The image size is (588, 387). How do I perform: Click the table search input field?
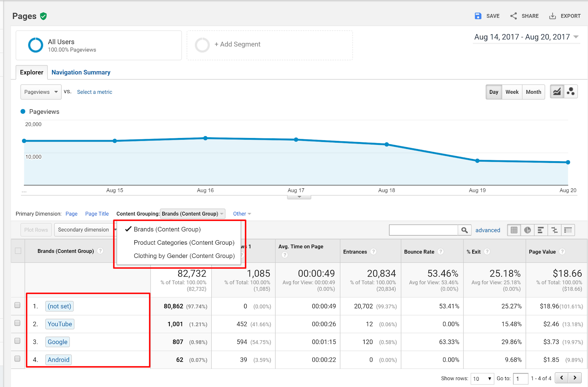pos(423,230)
